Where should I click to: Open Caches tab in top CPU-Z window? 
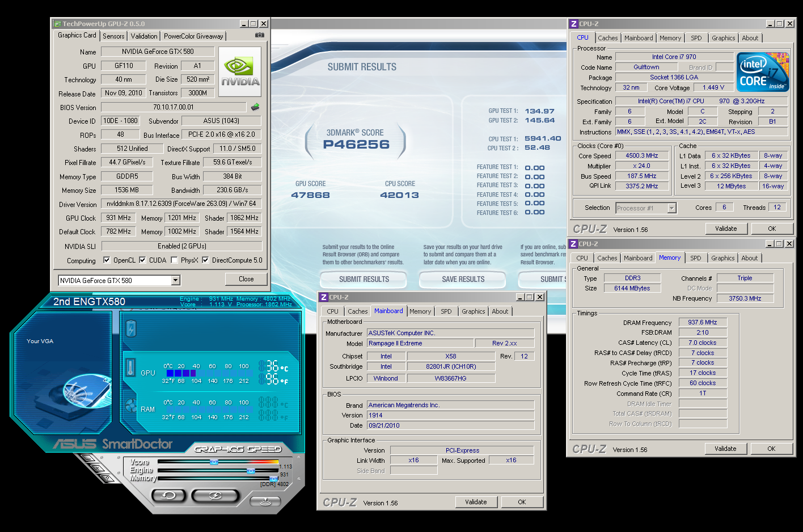click(608, 38)
